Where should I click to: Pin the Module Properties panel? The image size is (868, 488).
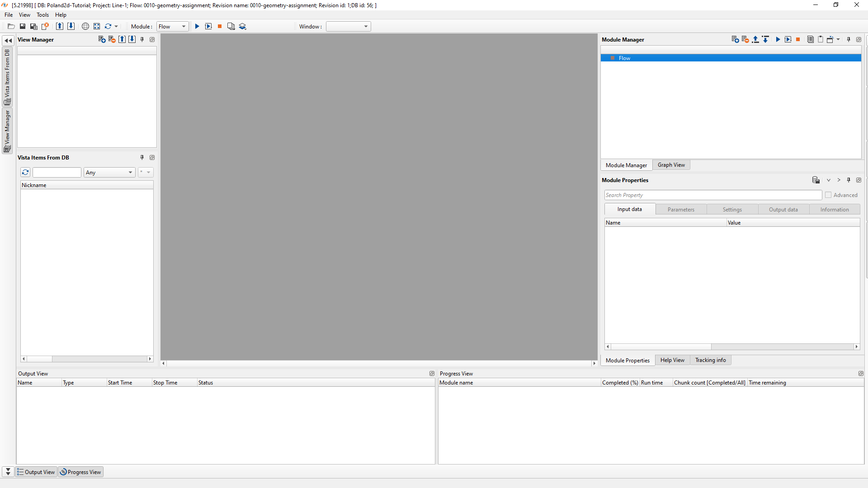tap(849, 180)
